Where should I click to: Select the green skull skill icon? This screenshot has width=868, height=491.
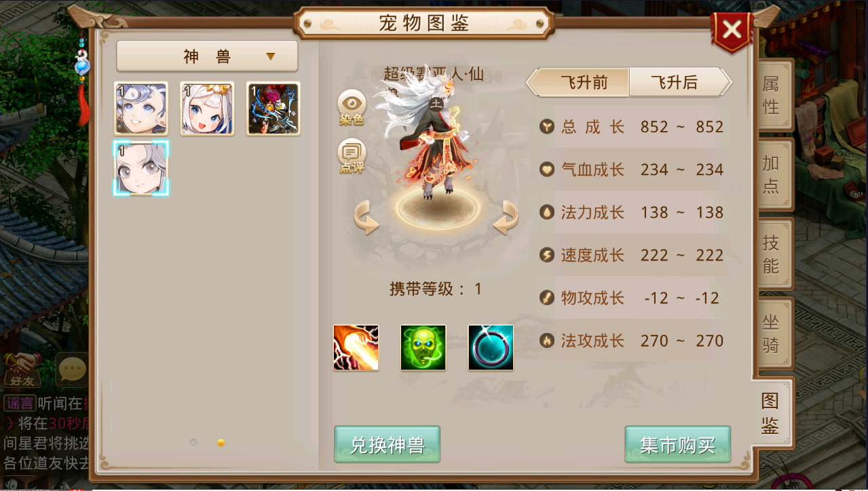pyautogui.click(x=423, y=347)
